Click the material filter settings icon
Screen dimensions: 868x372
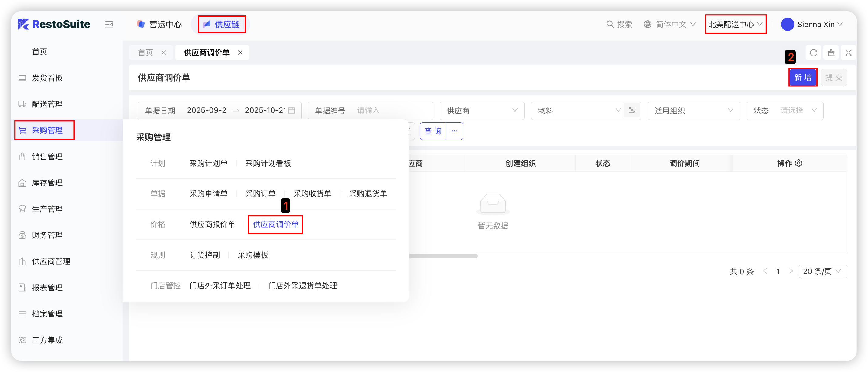632,110
